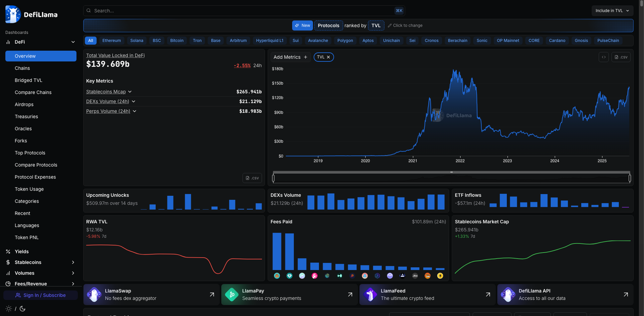Click the embed code icon above chart
The width and height of the screenshot is (644, 316).
603,57
